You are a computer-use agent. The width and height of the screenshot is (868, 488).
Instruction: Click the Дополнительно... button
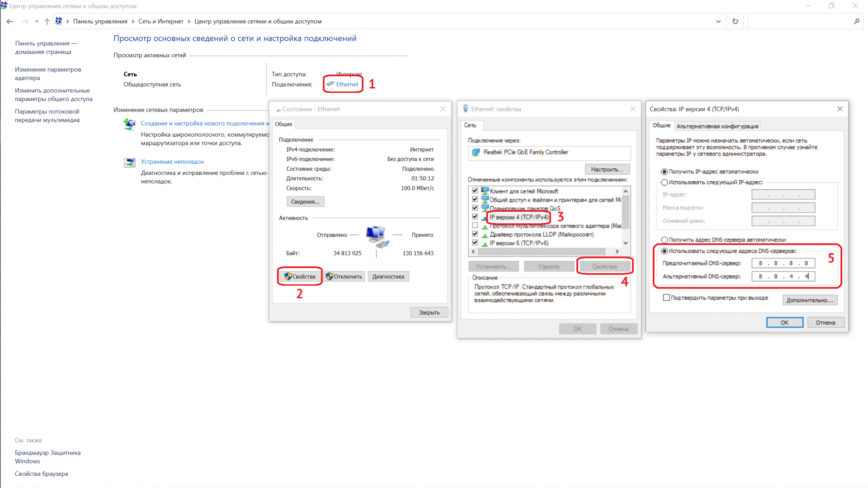809,300
